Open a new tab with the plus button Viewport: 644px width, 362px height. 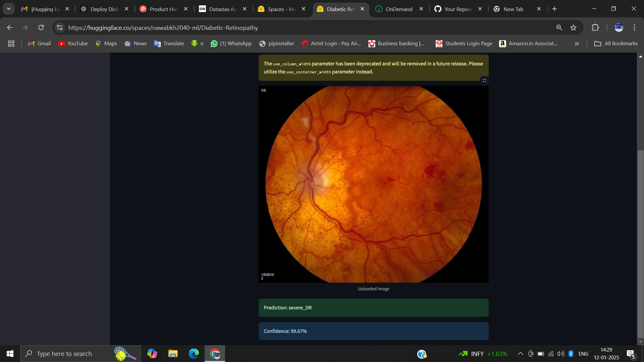[554, 9]
